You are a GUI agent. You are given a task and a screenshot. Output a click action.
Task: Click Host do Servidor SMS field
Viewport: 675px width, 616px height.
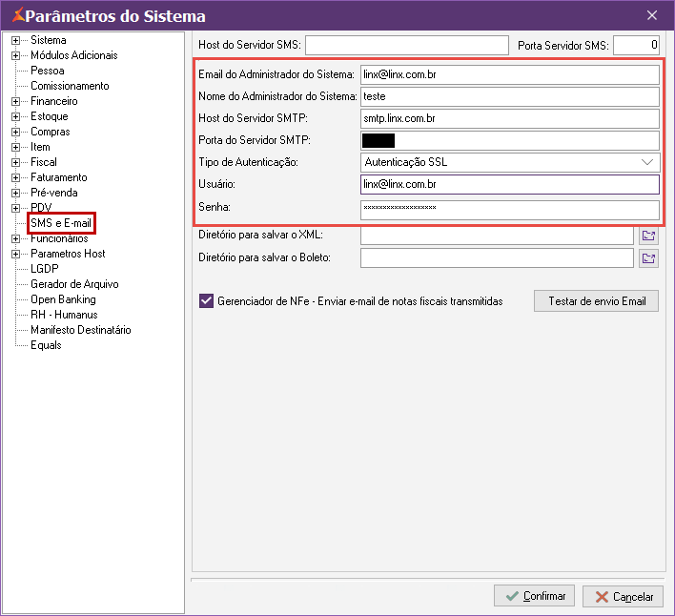pyautogui.click(x=407, y=45)
